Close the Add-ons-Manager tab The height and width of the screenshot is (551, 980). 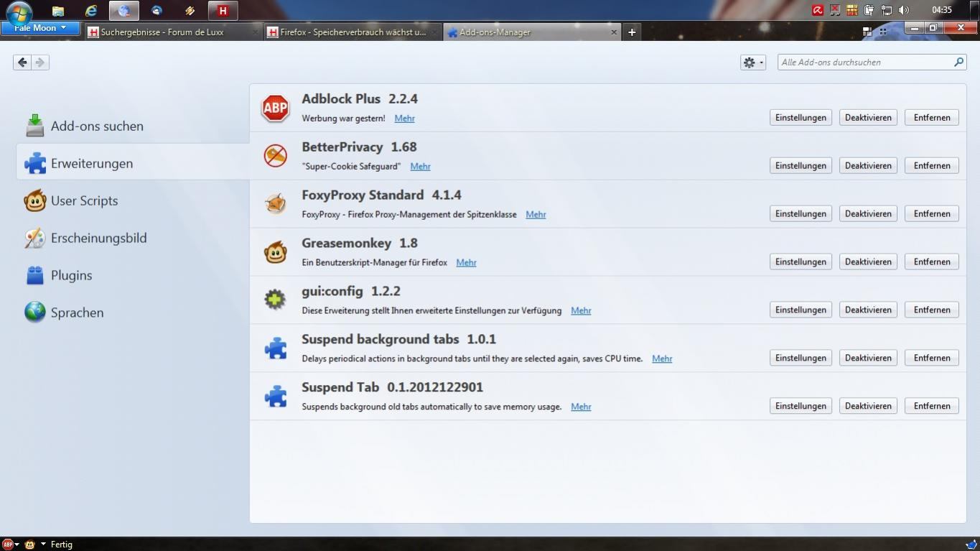(x=614, y=32)
